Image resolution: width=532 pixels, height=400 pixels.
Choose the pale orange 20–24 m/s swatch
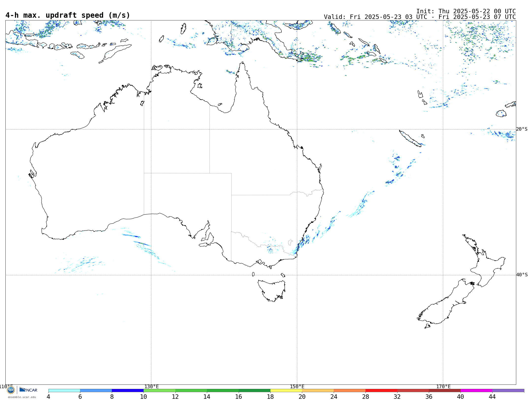point(318,391)
